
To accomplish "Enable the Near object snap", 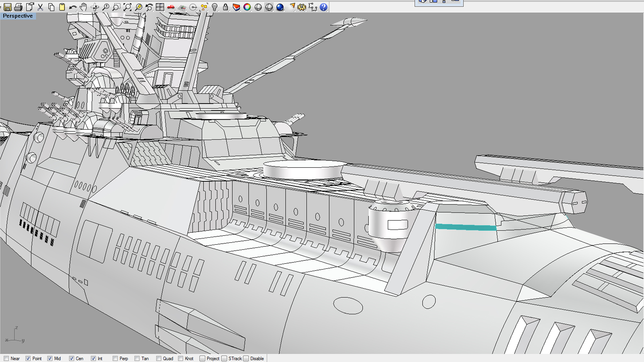I will pos(6,358).
